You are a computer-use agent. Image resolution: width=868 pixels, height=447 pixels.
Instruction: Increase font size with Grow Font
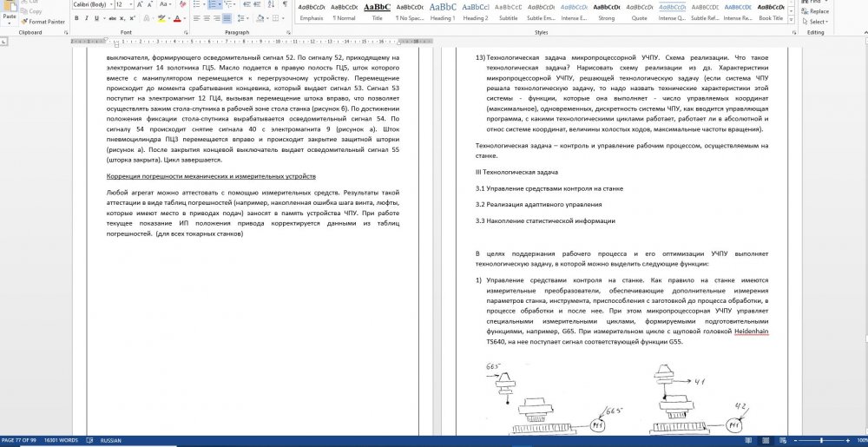pyautogui.click(x=139, y=4)
